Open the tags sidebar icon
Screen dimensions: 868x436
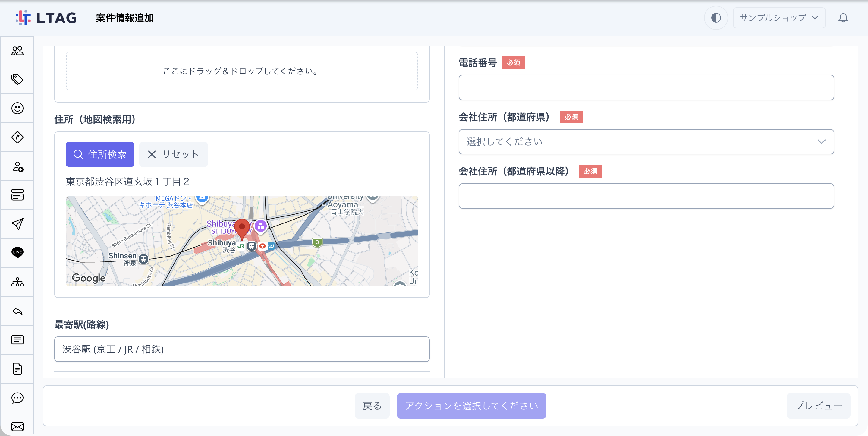click(17, 79)
